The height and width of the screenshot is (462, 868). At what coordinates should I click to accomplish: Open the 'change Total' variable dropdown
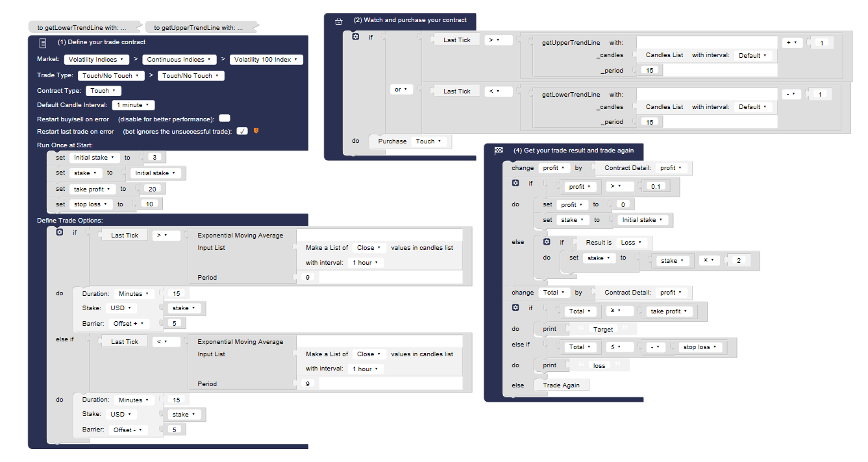pyautogui.click(x=555, y=293)
